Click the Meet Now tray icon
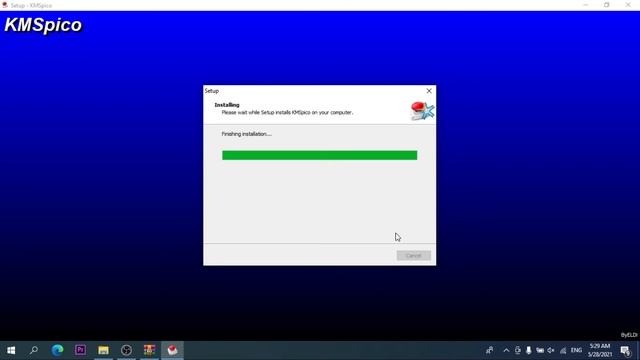This screenshot has height=360, width=640. click(518, 350)
